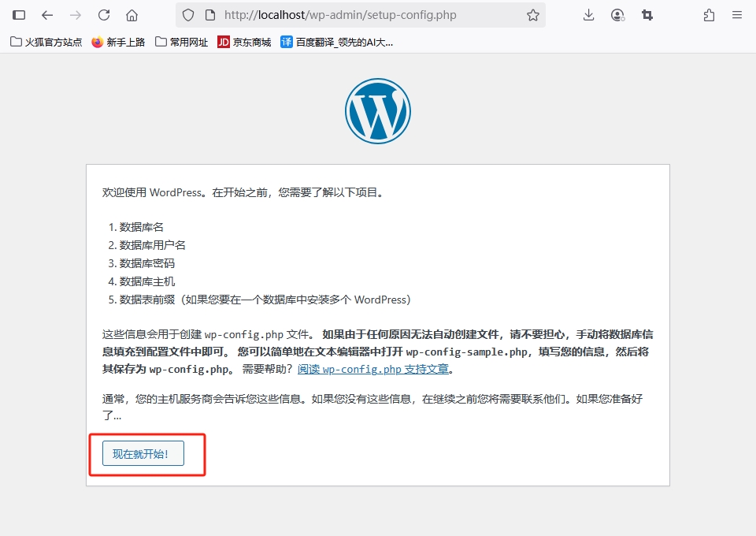Screen dimensions: 756x536
Task: Click the WordPress logo
Action: pyautogui.click(x=378, y=111)
